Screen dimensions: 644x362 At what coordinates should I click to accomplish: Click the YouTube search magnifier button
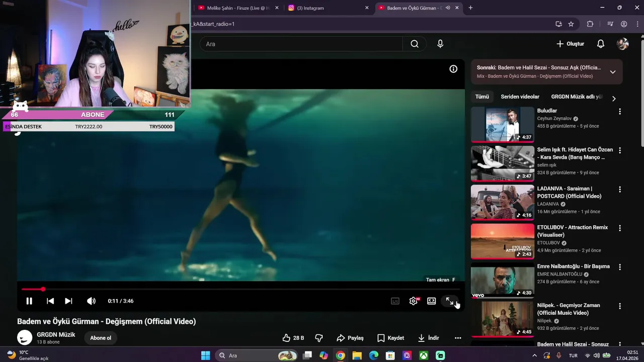point(415,44)
